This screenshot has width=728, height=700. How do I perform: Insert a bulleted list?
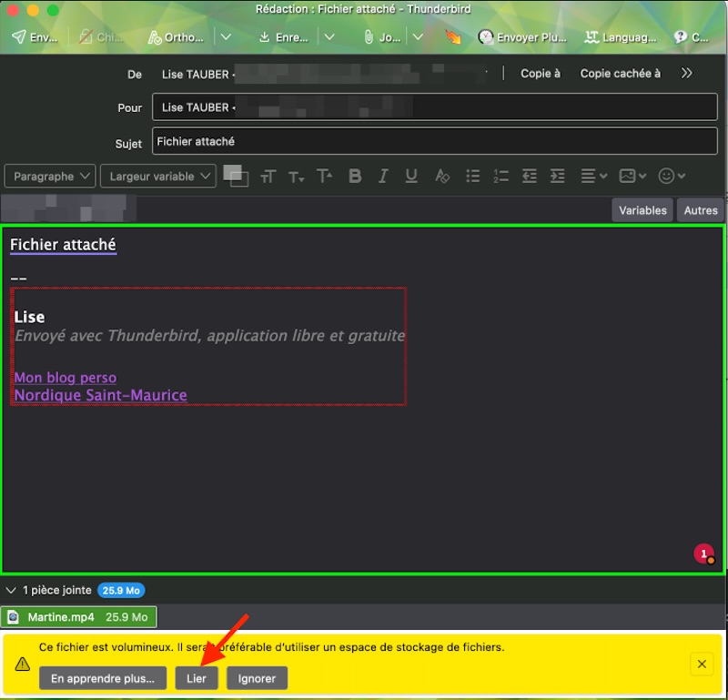[x=472, y=176]
